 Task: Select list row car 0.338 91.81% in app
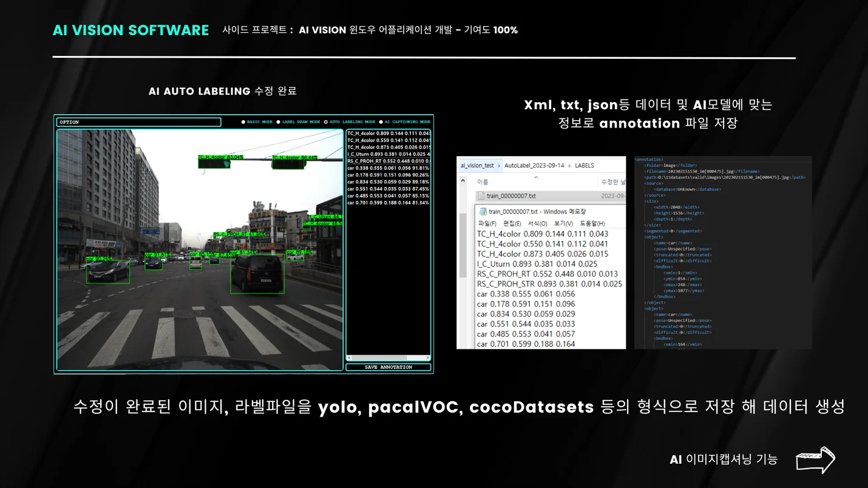click(388, 168)
